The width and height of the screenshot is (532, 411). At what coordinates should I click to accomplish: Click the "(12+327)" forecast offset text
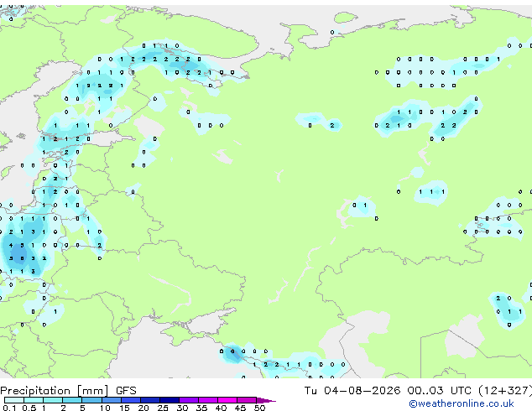[x=505, y=391]
